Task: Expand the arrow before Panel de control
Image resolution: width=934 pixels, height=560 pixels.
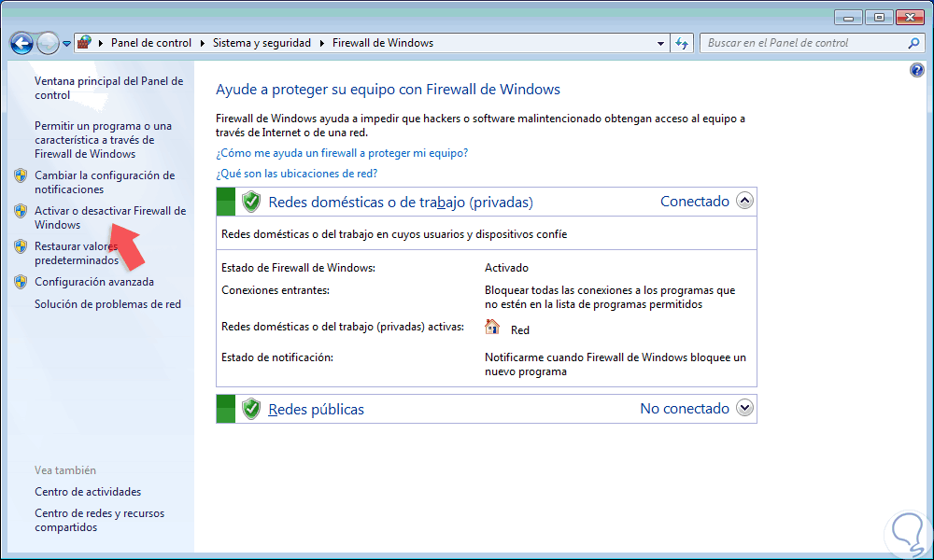Action: click(101, 43)
